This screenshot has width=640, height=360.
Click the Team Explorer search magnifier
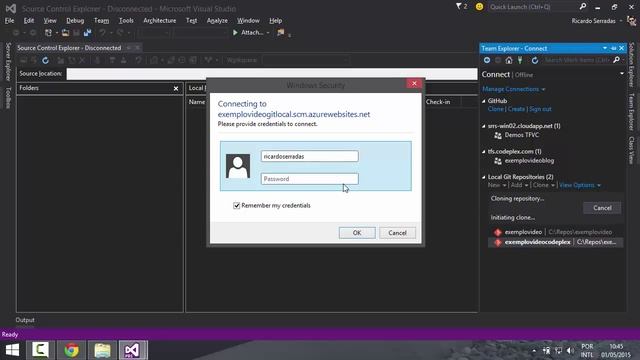click(616, 60)
